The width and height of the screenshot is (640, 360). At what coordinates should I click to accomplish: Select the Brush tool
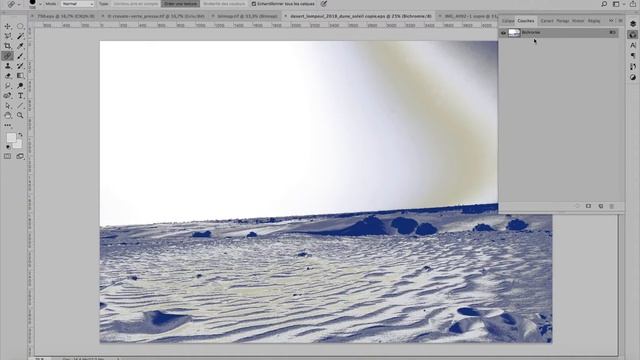tap(20, 56)
